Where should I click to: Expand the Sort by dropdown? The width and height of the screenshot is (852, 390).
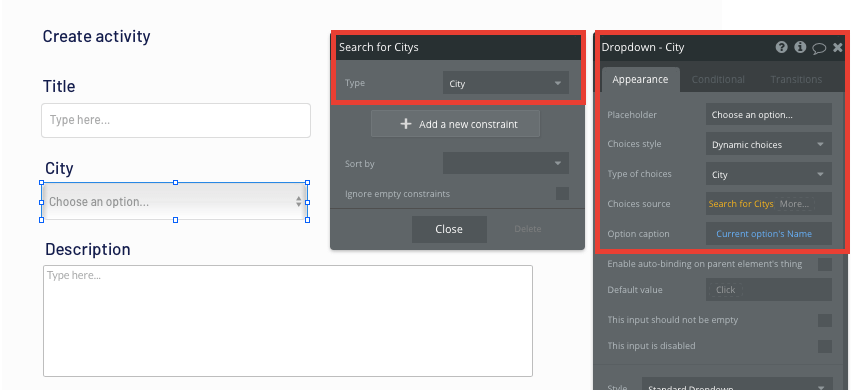[x=505, y=163]
